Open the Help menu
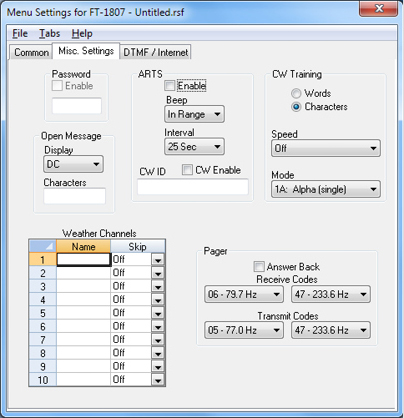Viewport: 404px width, 418px height. point(82,33)
